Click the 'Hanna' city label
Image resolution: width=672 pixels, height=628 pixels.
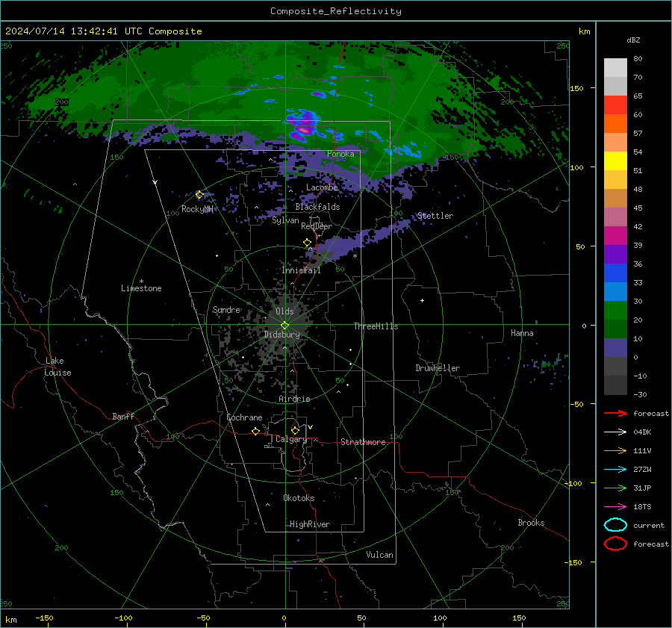pos(522,333)
